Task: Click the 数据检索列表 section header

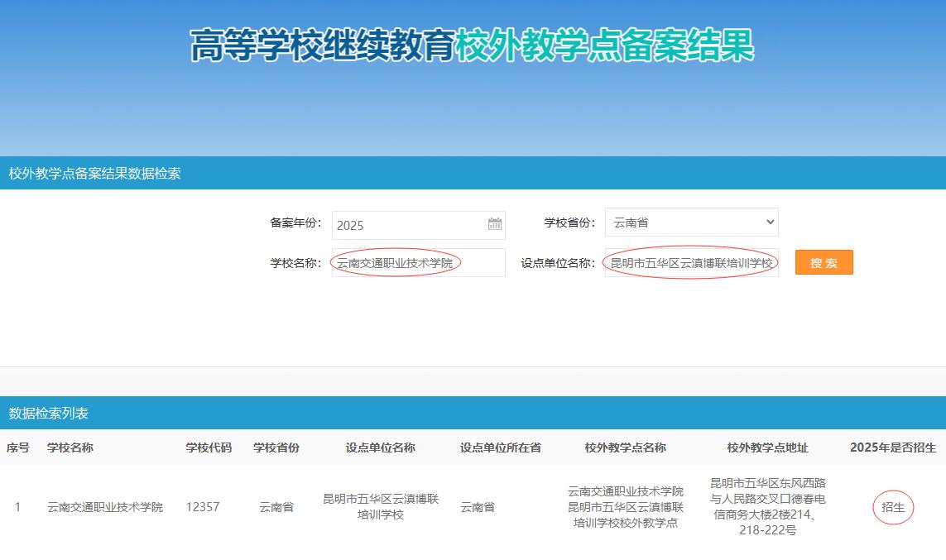Action: click(49, 413)
